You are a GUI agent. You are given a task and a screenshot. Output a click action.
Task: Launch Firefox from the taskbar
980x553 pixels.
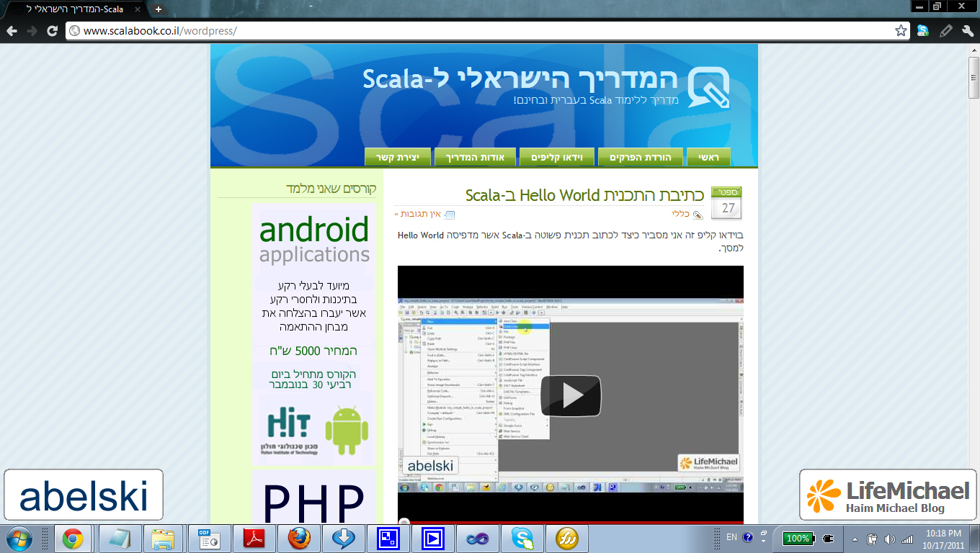pos(299,538)
